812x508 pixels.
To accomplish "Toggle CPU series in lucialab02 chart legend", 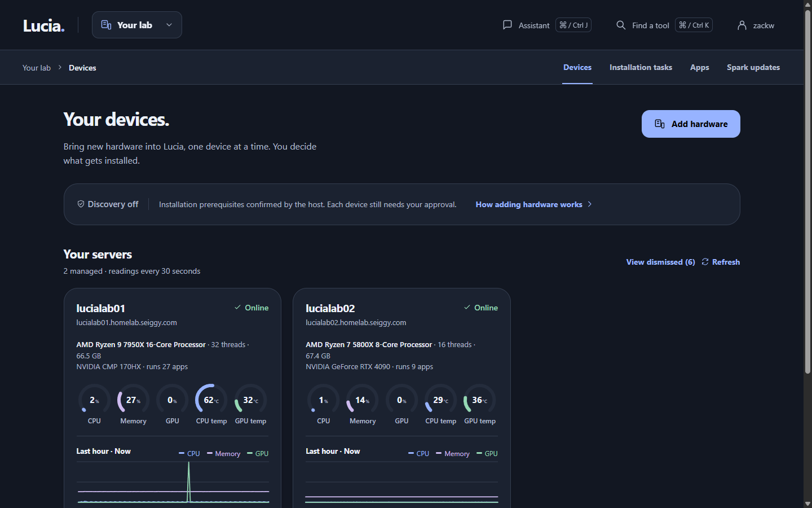I will [419, 453].
